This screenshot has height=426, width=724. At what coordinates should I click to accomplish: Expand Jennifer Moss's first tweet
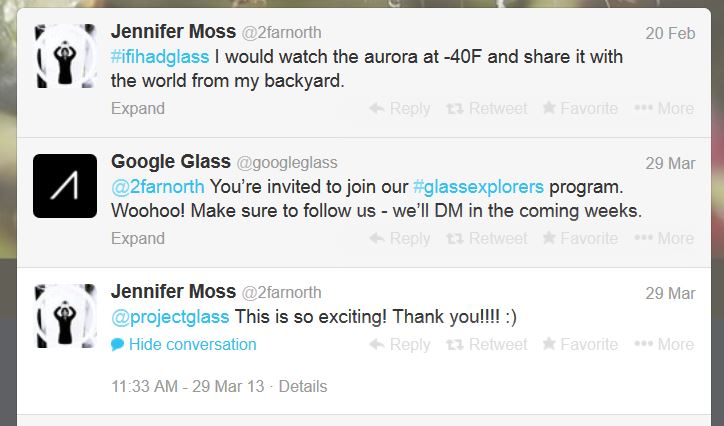point(138,108)
